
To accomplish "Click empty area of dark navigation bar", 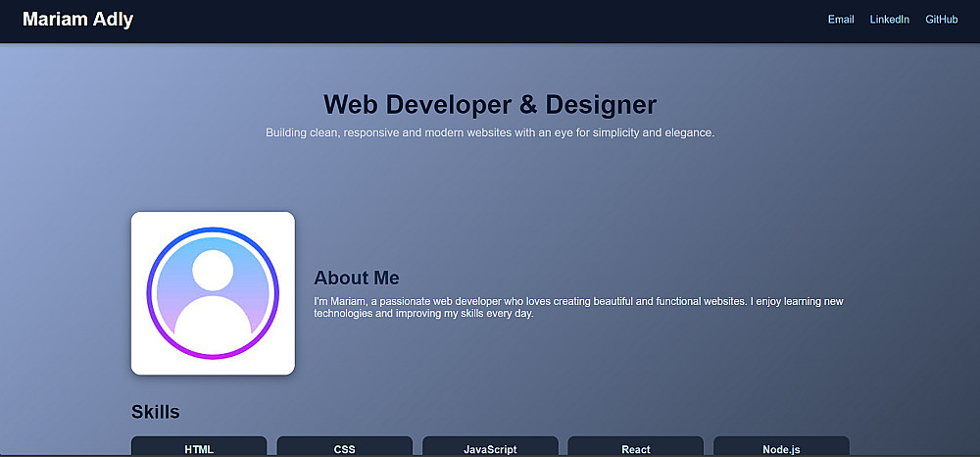I will coord(475,21).
